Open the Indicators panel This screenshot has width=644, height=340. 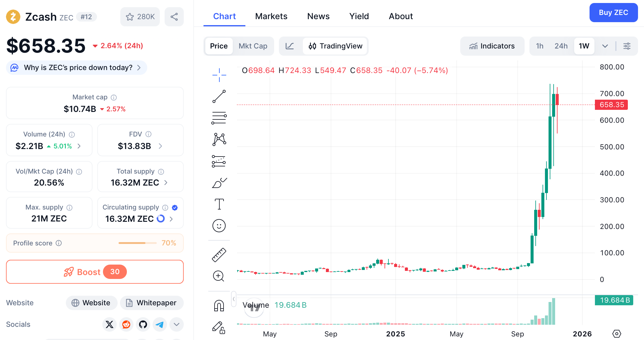point(492,46)
